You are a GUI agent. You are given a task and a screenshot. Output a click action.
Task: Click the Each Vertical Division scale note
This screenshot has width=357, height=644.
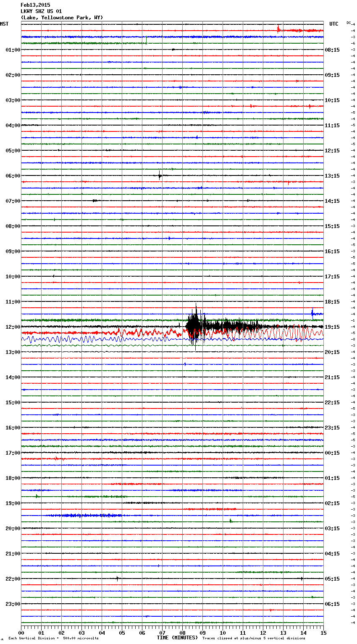pyautogui.click(x=53, y=639)
